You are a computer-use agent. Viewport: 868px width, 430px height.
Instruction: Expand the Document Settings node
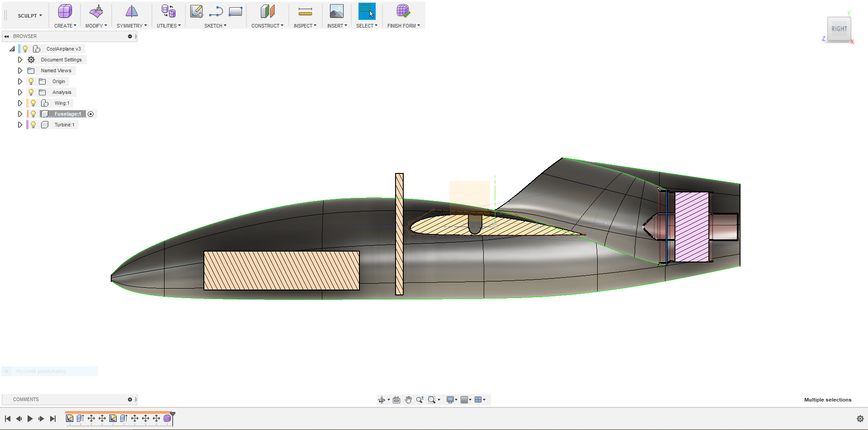point(20,60)
